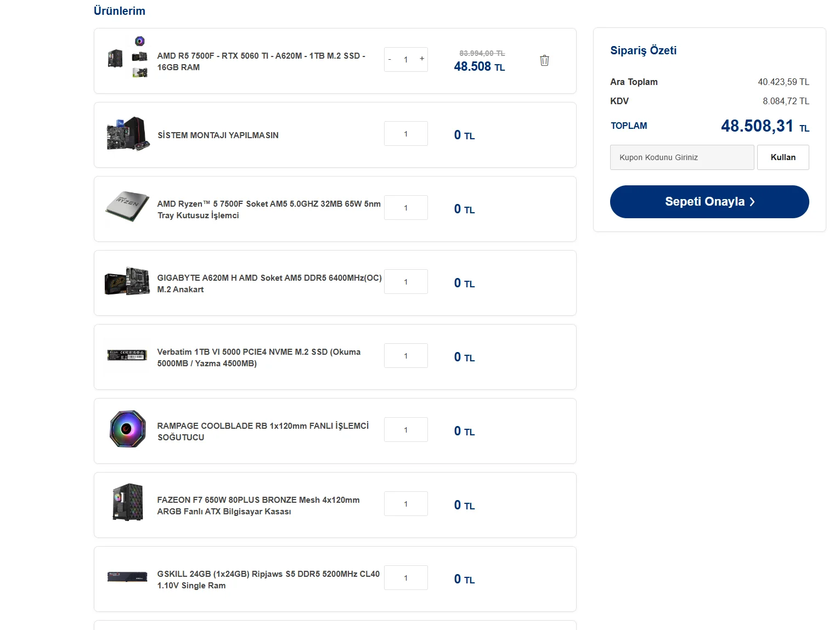This screenshot has width=840, height=630.
Task: Focus the Kupon Kodunu Giriniz field
Action: coord(682,157)
